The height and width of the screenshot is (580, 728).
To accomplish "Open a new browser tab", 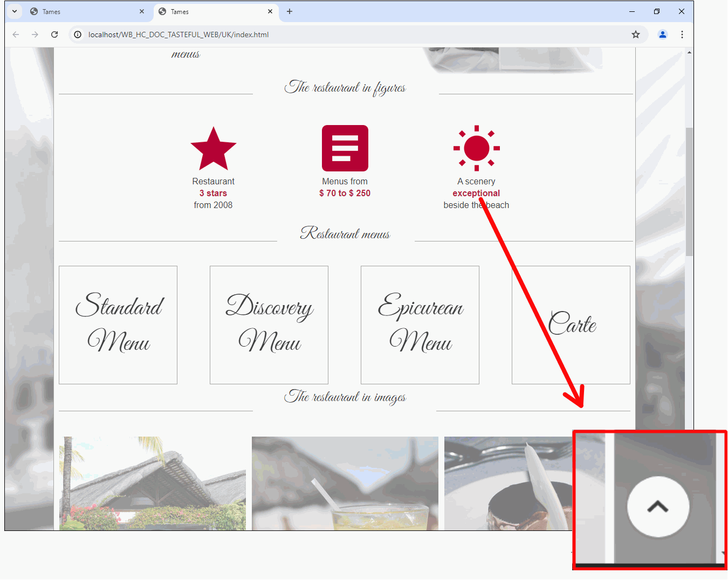I will (x=290, y=11).
